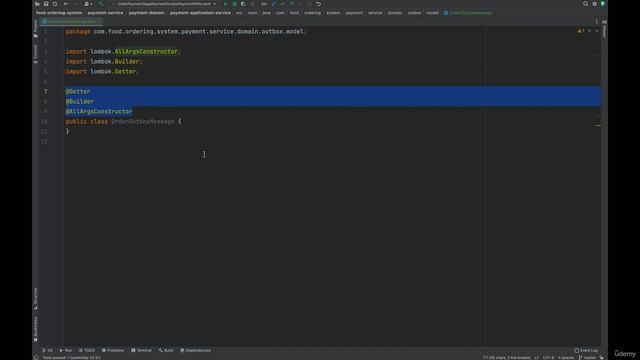Click the JetBrains Toolbox icon at top right
Screen dimensions: 640x360
point(603,4)
